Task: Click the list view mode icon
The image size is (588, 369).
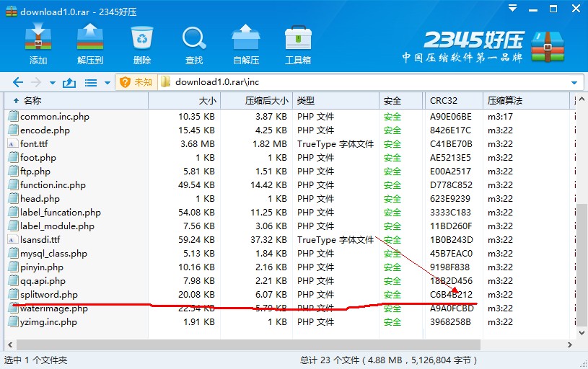Action: (91, 82)
